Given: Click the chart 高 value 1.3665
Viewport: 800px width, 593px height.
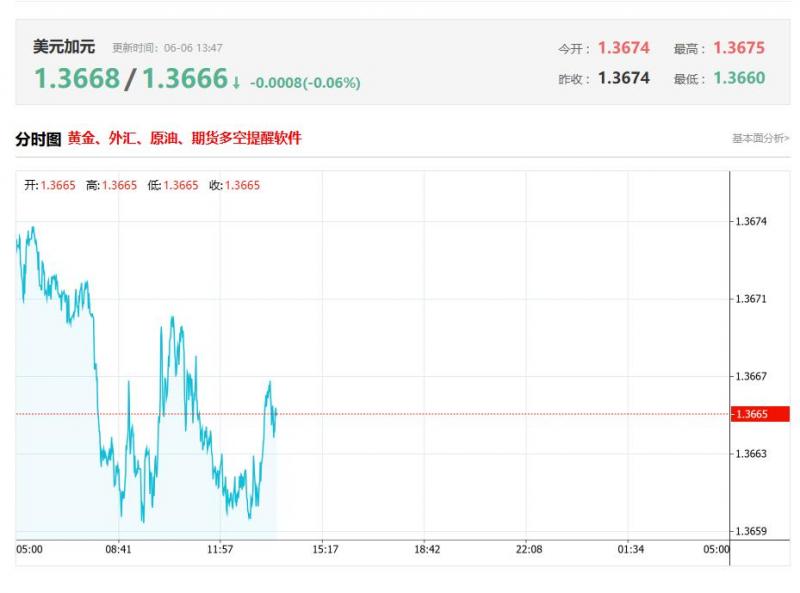Looking at the screenshot, I should tap(119, 185).
